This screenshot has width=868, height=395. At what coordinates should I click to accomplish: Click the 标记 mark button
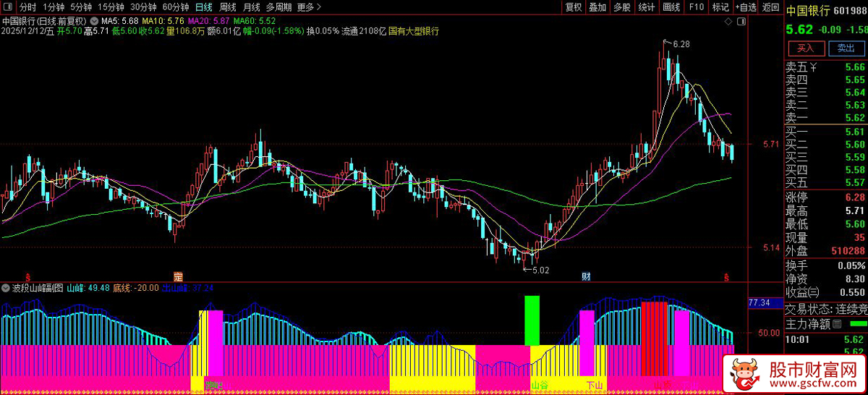(720, 7)
